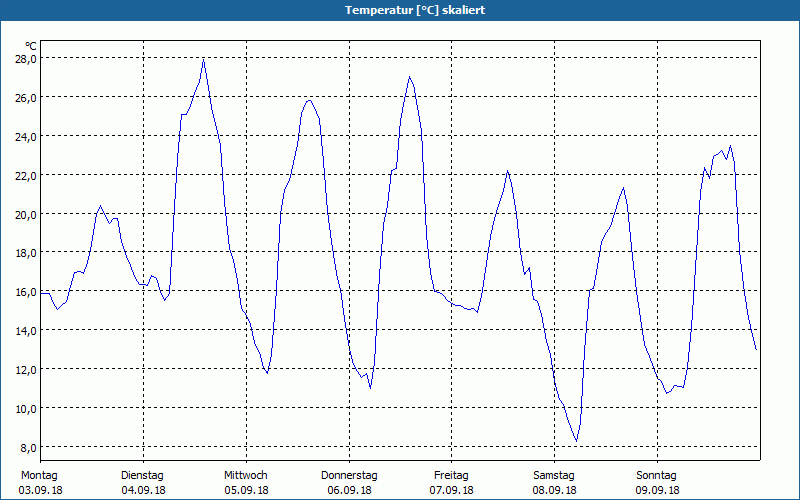Select the 28,0 axis value
Viewport: 800px width, 500px height.
(26, 59)
